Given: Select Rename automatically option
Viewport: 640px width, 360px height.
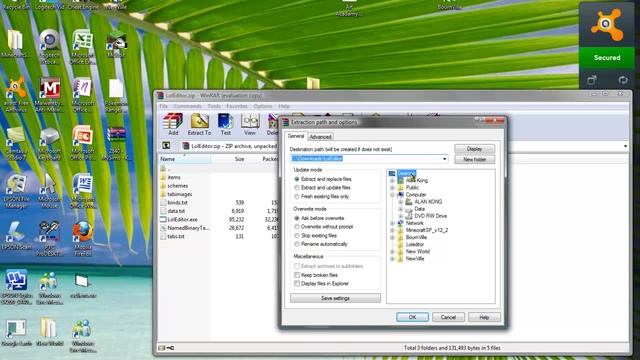Looking at the screenshot, I should pos(320,244).
